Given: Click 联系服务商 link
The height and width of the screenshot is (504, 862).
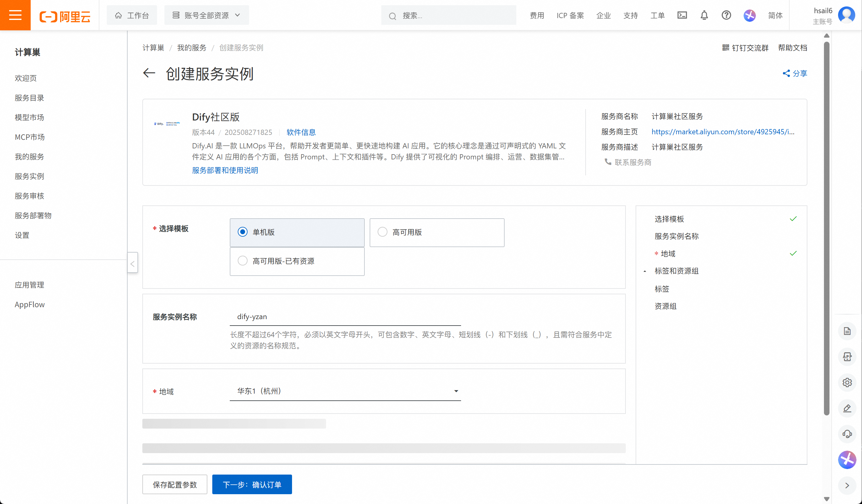Looking at the screenshot, I should (633, 162).
